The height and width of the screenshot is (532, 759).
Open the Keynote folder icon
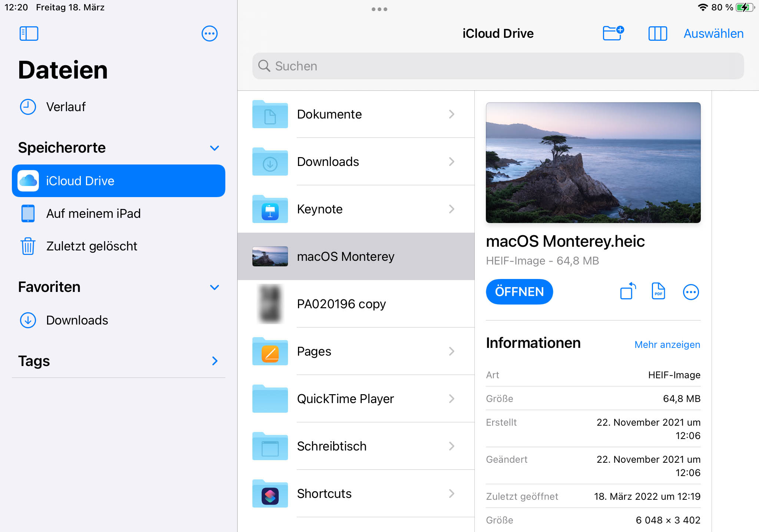click(270, 209)
